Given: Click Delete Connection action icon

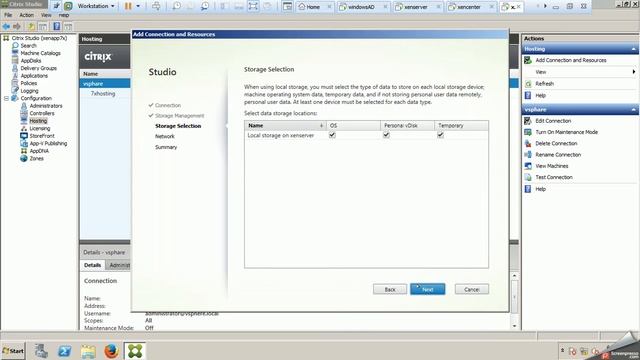Looking at the screenshot, I should click(528, 144).
